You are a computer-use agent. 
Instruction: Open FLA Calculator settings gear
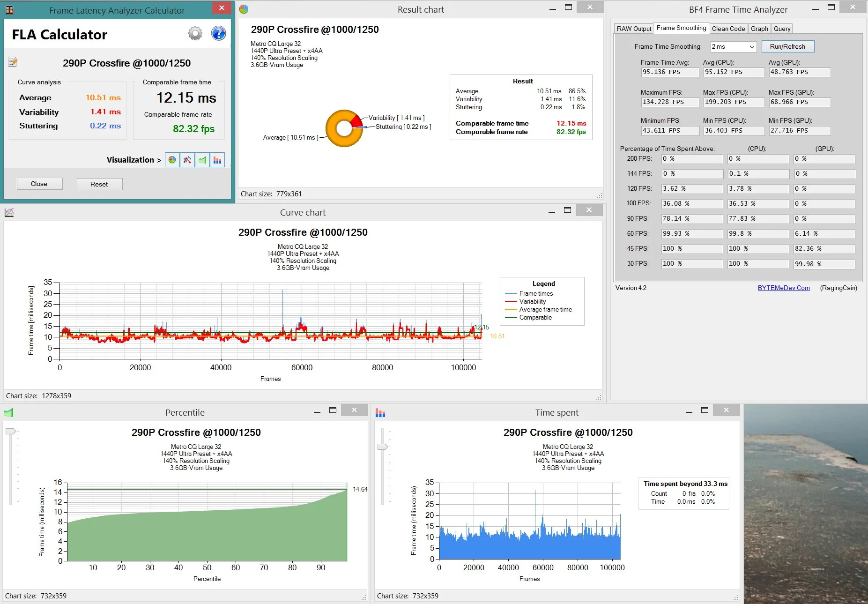click(x=195, y=33)
